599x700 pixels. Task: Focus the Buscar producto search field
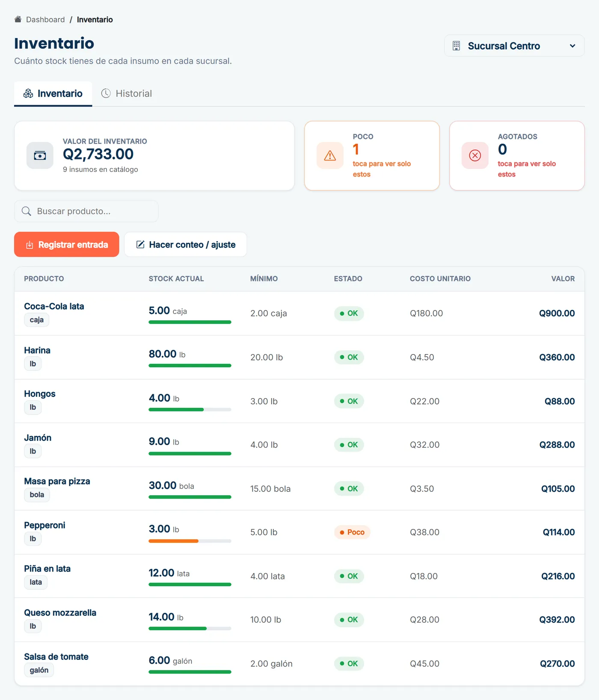86,211
